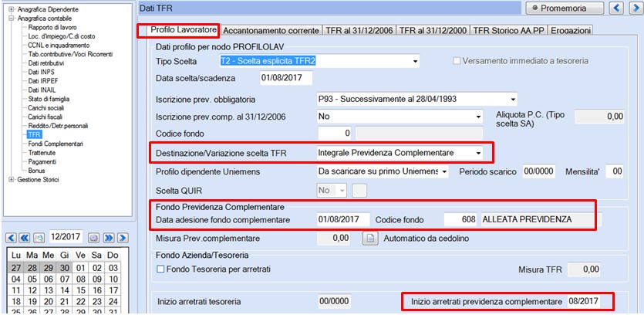Select Tab.contributive/Voci Ricorrenti tree item
The image size is (644, 315).
(x=70, y=54)
